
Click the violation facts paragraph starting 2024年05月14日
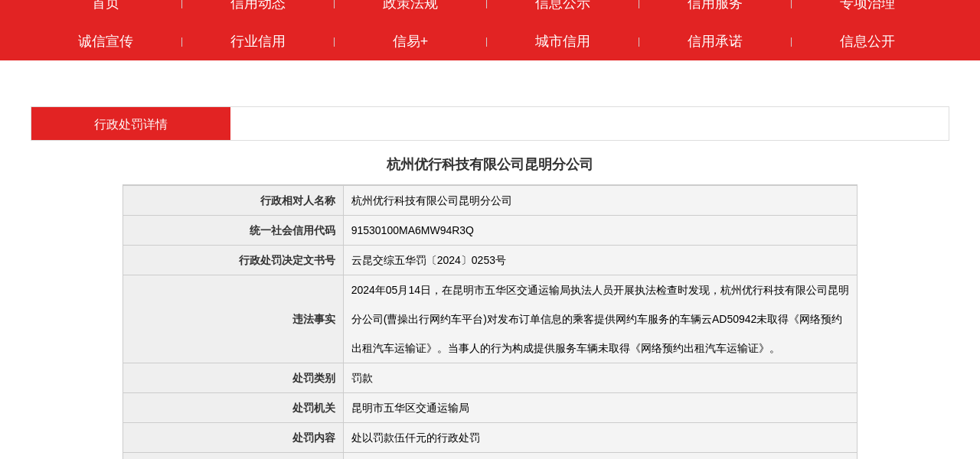point(600,319)
